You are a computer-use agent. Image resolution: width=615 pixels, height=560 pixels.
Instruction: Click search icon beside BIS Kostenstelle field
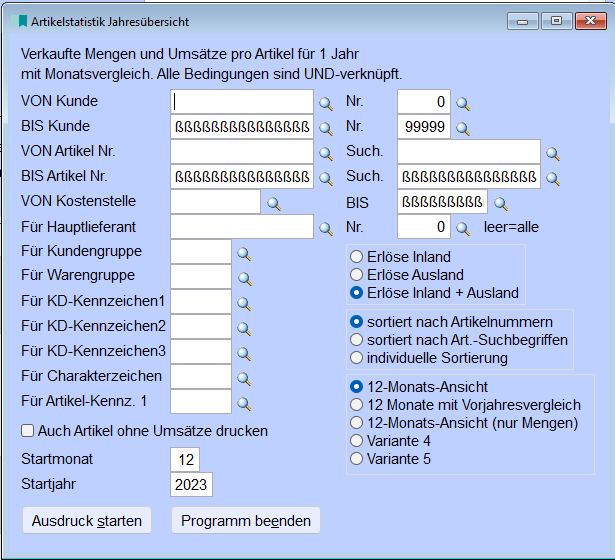tap(501, 204)
